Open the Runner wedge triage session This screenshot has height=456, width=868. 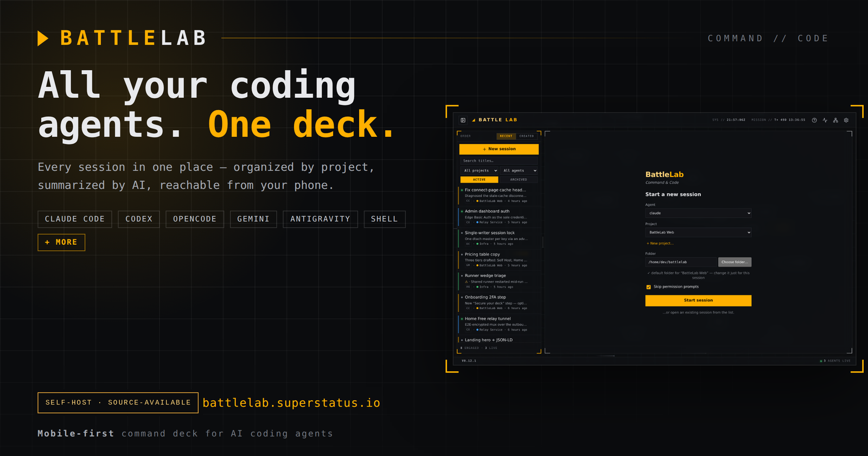point(499,281)
